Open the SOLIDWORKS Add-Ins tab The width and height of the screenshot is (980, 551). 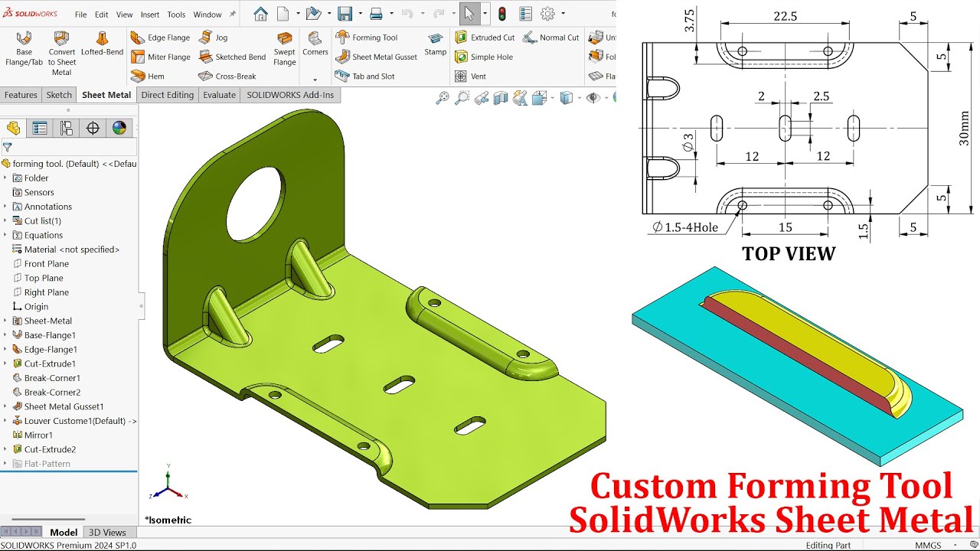[290, 95]
